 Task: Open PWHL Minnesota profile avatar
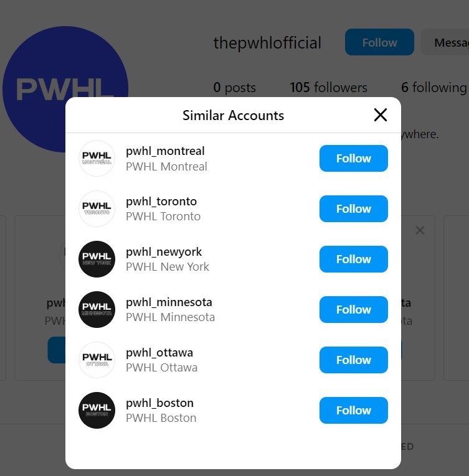97,310
